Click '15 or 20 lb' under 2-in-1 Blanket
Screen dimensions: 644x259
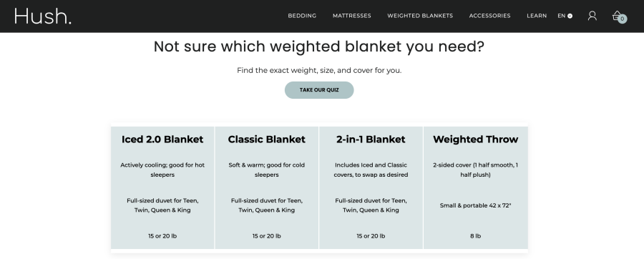coord(371,236)
